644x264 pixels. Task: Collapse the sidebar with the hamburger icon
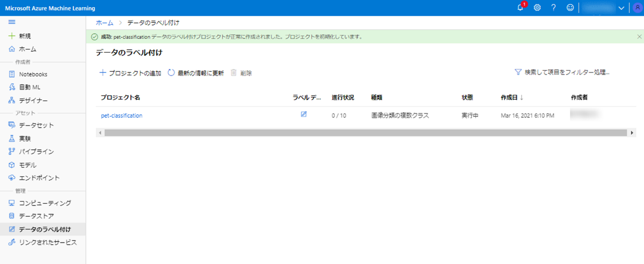click(12, 22)
